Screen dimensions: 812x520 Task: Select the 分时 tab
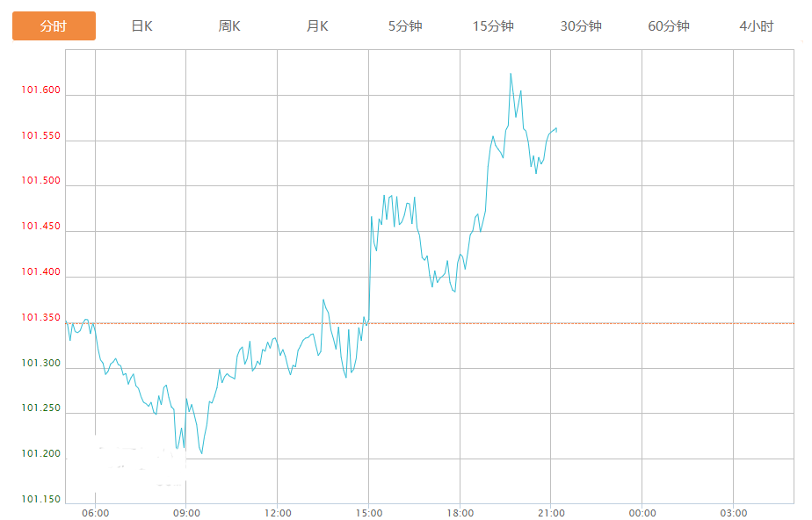click(54, 26)
